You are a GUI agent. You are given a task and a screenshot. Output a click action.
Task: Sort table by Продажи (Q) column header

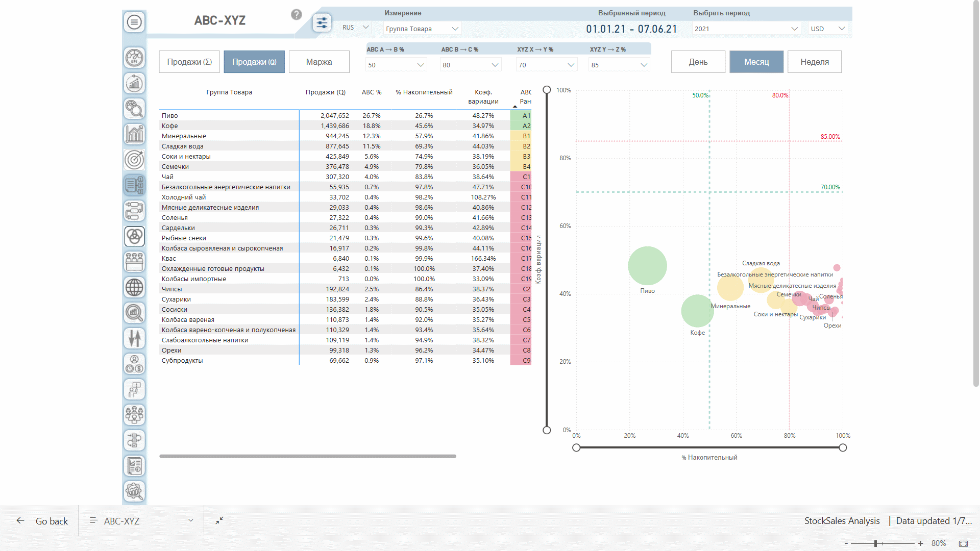click(325, 92)
